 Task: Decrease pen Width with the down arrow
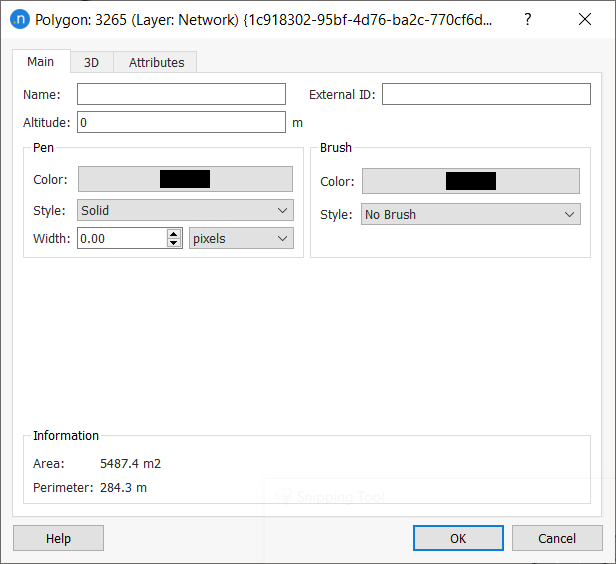[174, 243]
